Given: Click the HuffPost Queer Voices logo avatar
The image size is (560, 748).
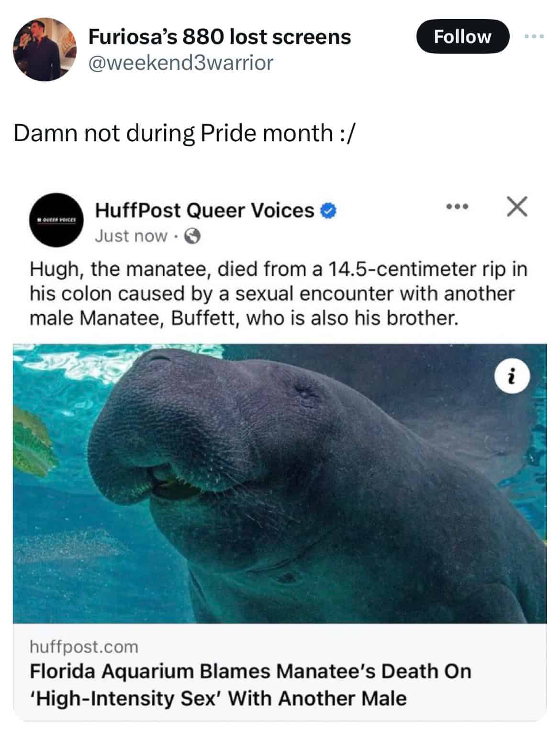Looking at the screenshot, I should 56,220.
